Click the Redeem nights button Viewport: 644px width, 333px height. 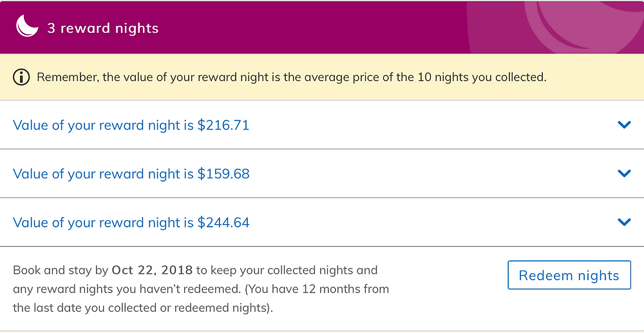(569, 274)
